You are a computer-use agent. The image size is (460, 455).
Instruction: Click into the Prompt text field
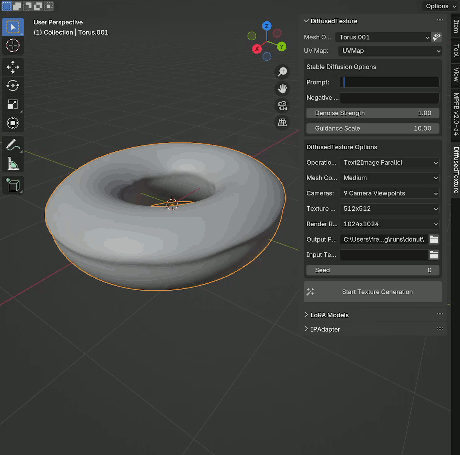tap(390, 82)
